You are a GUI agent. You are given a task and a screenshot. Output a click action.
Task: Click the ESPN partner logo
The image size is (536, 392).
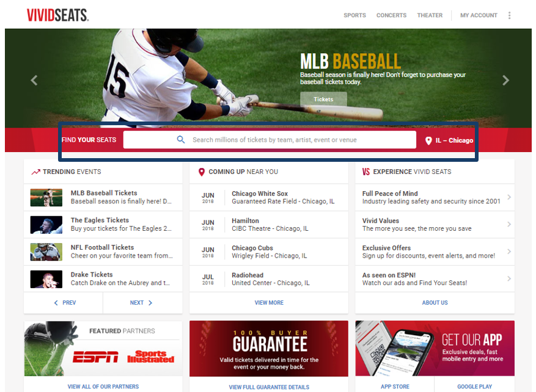coord(96,357)
